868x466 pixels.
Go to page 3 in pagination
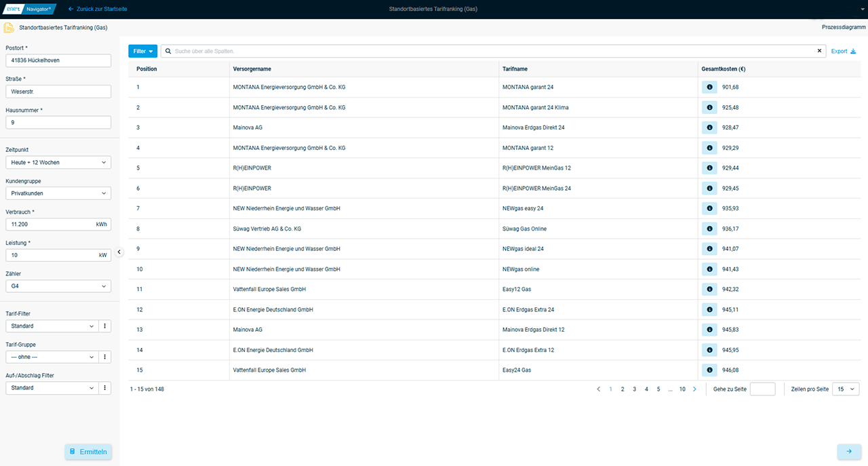click(x=634, y=389)
